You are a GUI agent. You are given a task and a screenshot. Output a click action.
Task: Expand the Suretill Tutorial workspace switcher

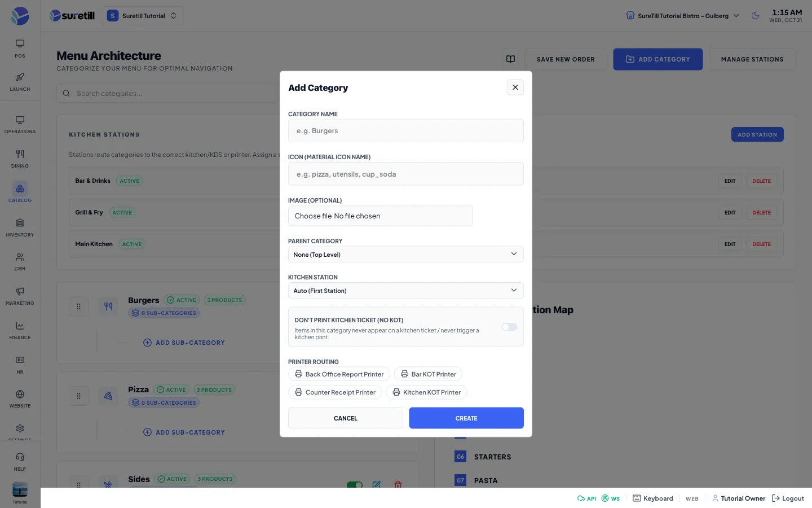pos(142,16)
